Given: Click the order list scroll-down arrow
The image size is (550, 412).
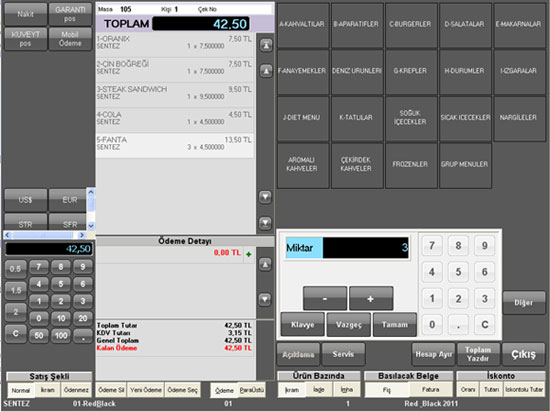Looking at the screenshot, I should click(x=266, y=197).
